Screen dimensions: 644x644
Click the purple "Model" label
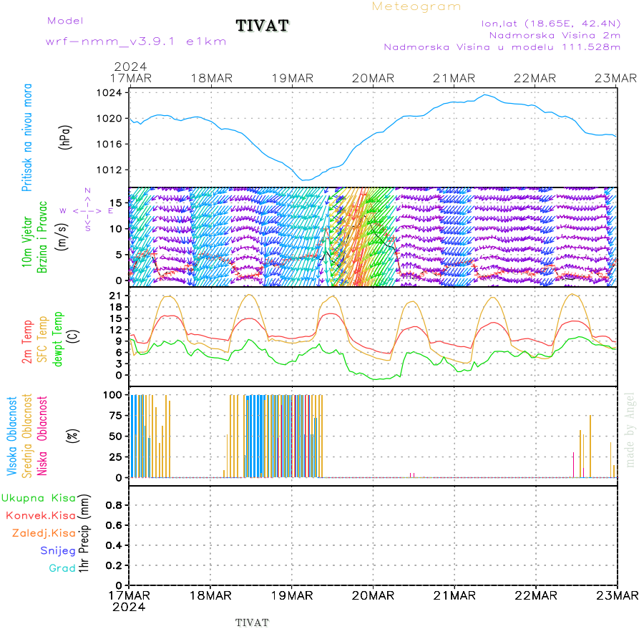[65, 21]
